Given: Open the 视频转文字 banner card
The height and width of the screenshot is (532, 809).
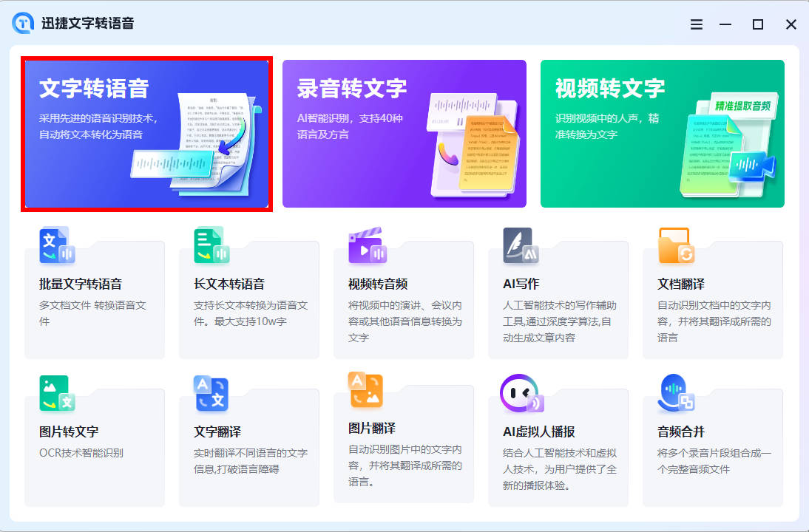Looking at the screenshot, I should 663,134.
